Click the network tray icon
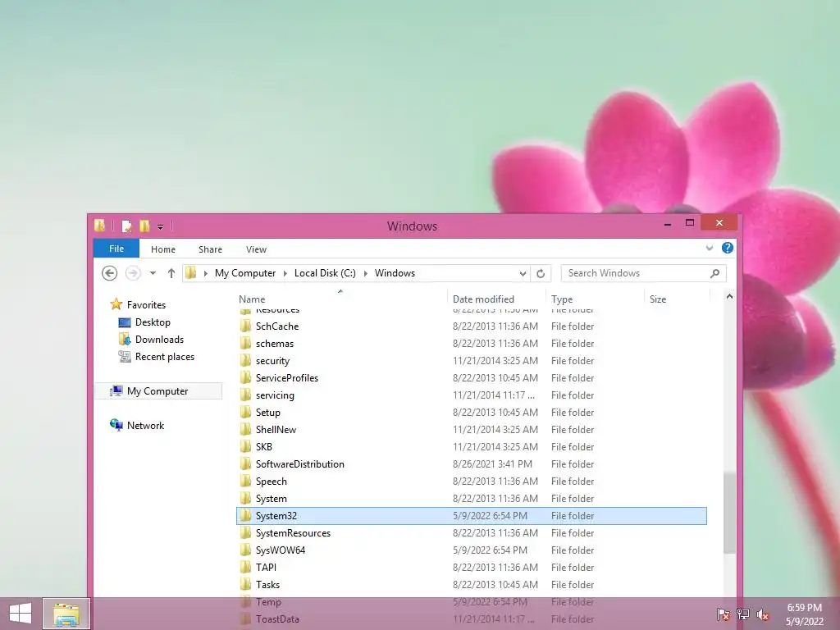The image size is (840, 630). pos(743,614)
